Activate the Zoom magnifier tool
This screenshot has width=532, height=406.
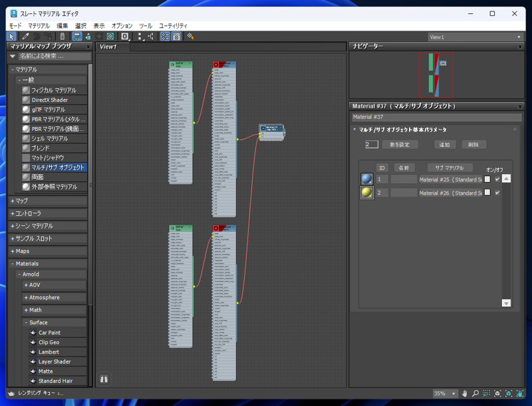475,393
